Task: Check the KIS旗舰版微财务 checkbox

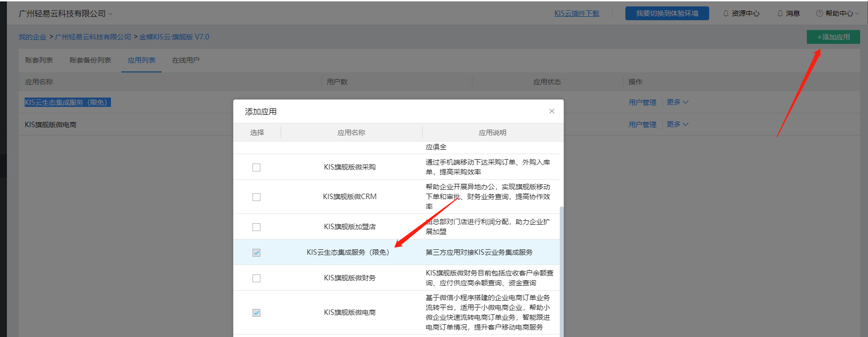Action: click(x=256, y=278)
